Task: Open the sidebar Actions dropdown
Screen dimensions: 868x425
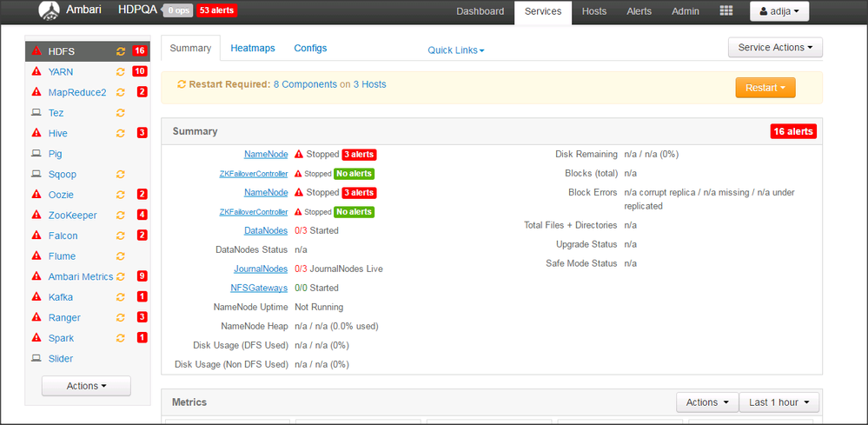Action: (x=86, y=386)
